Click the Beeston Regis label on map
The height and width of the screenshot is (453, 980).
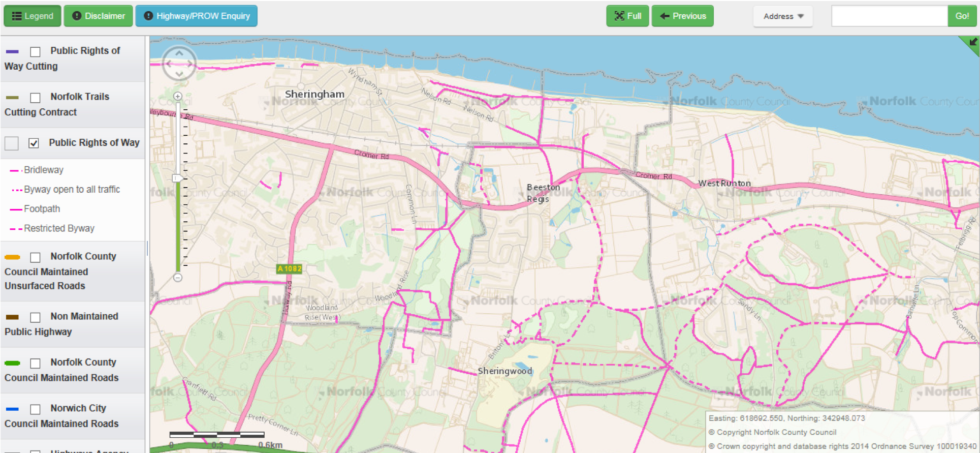[x=543, y=193]
